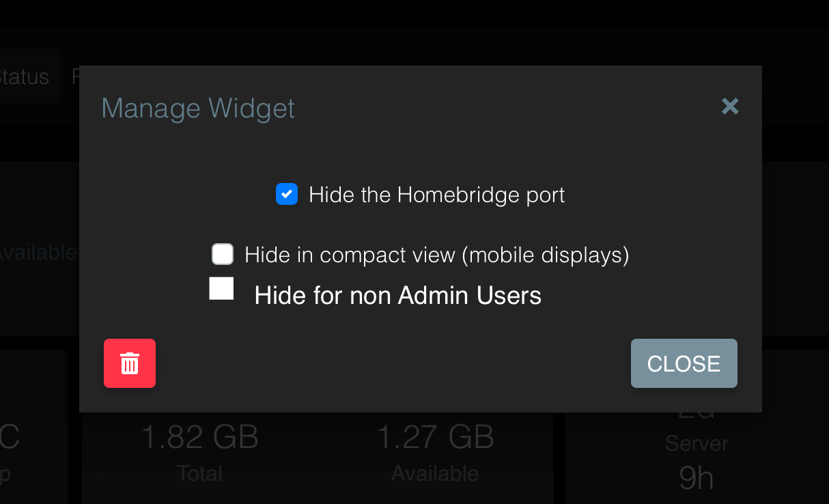The height and width of the screenshot is (504, 829).
Task: Click the "Available" label under 1.27 GB
Action: (x=435, y=473)
